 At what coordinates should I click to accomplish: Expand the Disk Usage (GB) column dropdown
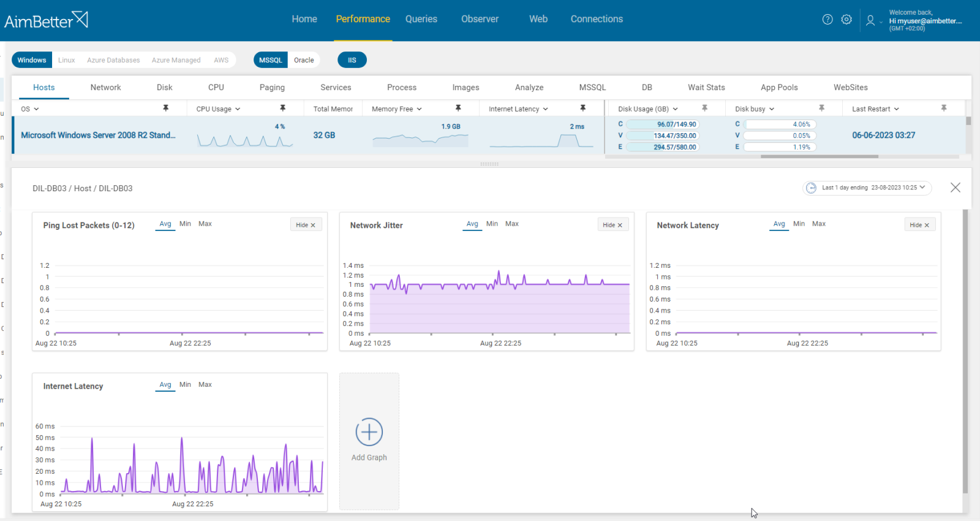coord(675,109)
